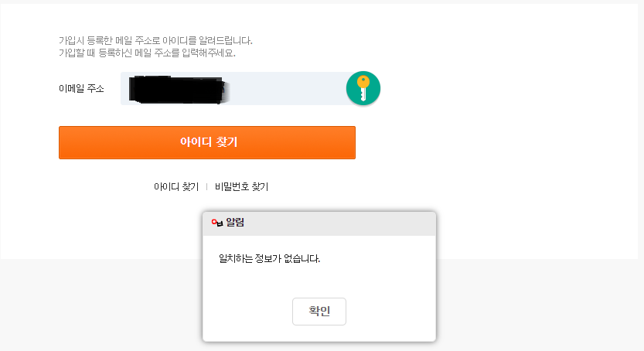This screenshot has height=351, width=644.
Task: Click empty area of alert title bar
Action: click(348, 223)
